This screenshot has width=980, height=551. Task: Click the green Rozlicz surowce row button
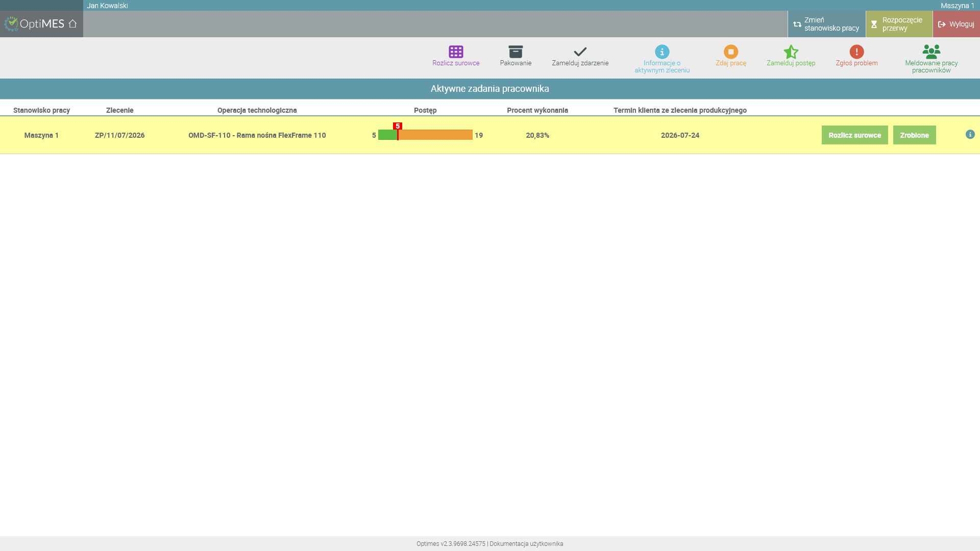854,135
